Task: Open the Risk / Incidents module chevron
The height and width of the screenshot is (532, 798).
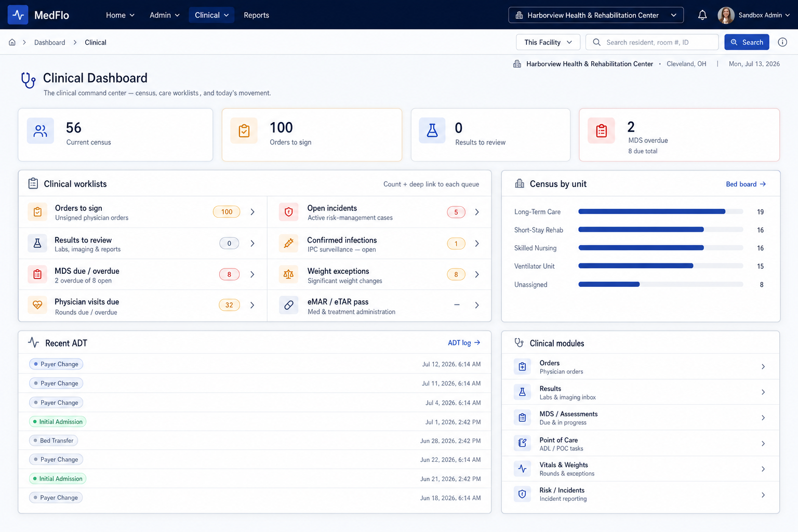Action: click(x=763, y=495)
